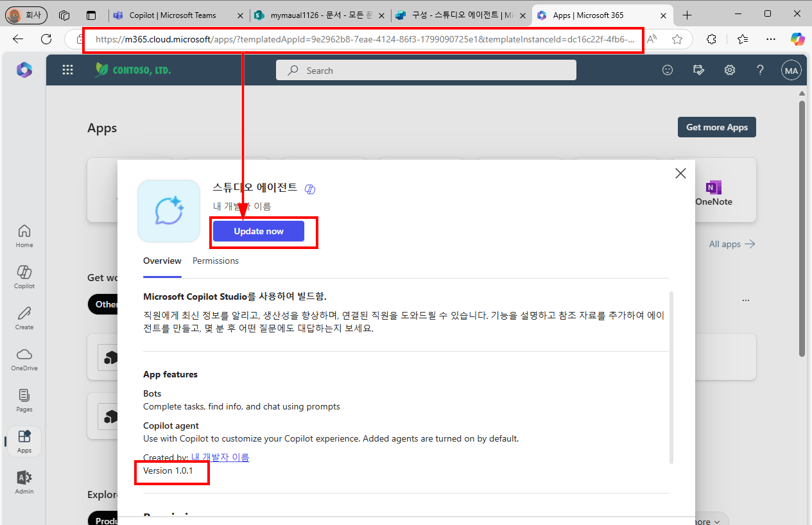Click the browser Back arrow

pos(18,39)
